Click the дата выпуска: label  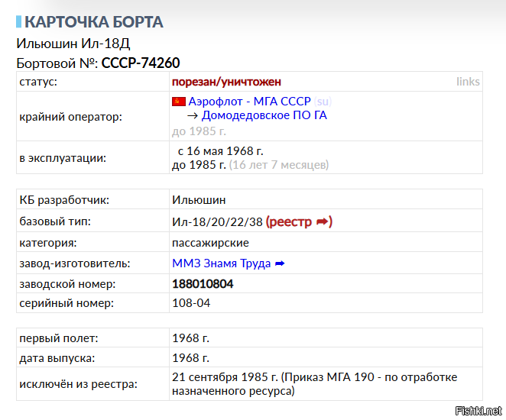coord(57,358)
